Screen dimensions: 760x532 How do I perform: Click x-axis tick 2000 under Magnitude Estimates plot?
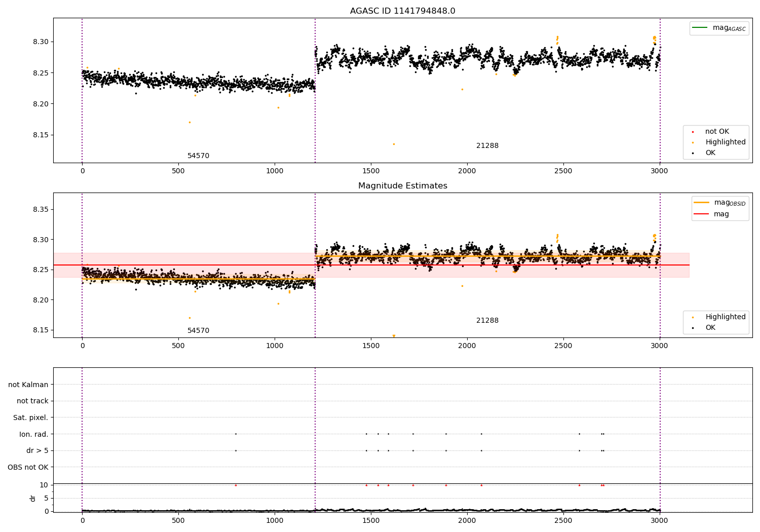pyautogui.click(x=467, y=346)
